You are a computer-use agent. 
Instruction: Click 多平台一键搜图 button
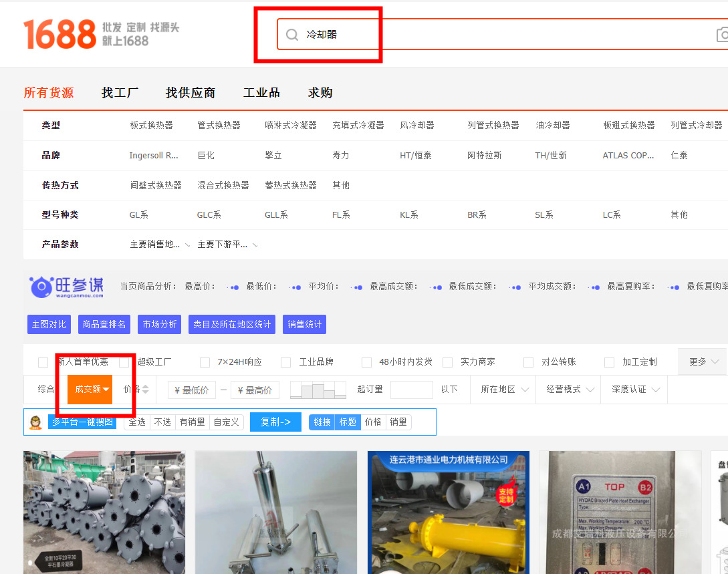(82, 422)
